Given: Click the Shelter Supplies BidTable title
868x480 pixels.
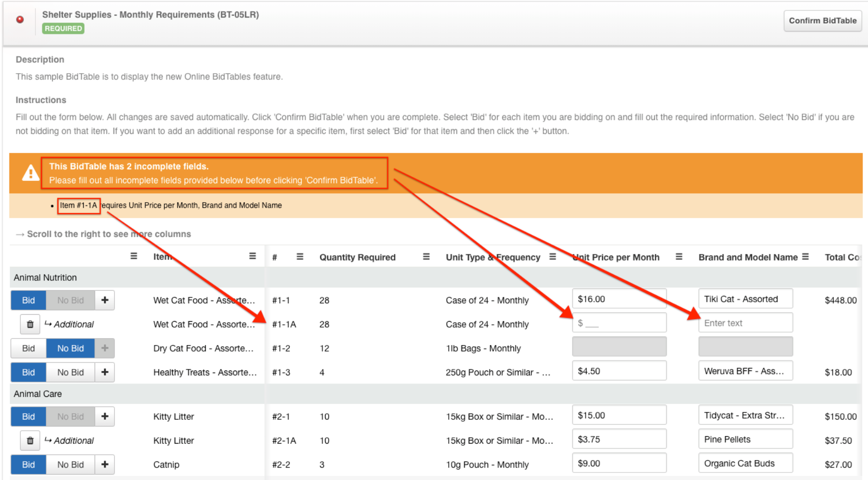Looking at the screenshot, I should [150, 14].
